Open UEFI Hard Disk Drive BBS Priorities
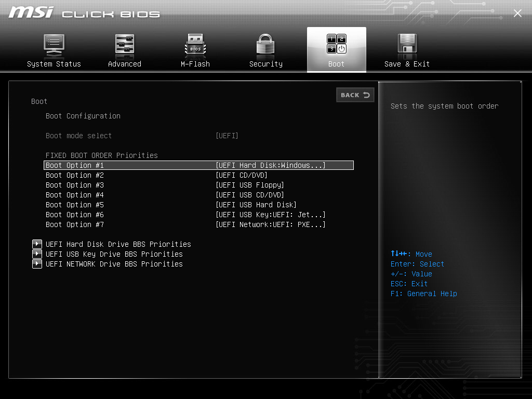 pyautogui.click(x=118, y=244)
